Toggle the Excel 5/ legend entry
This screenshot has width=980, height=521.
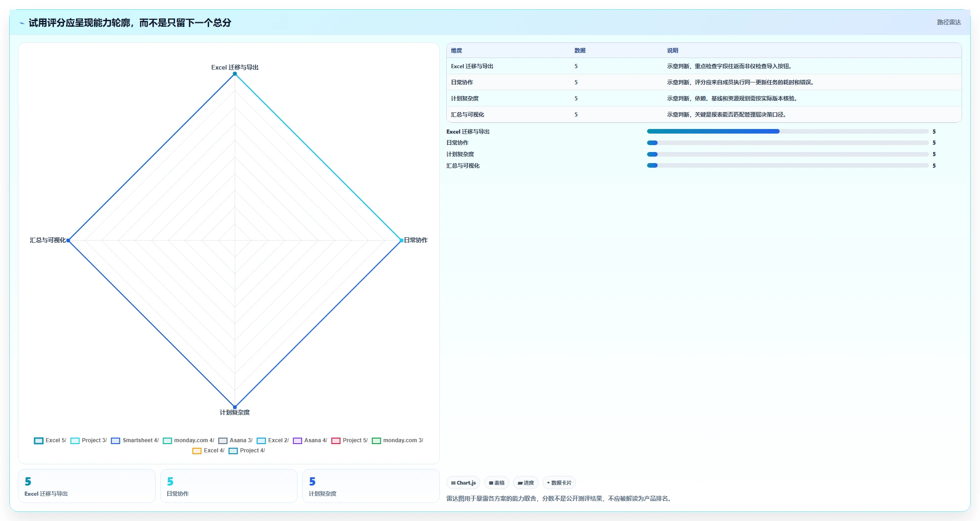(50, 440)
